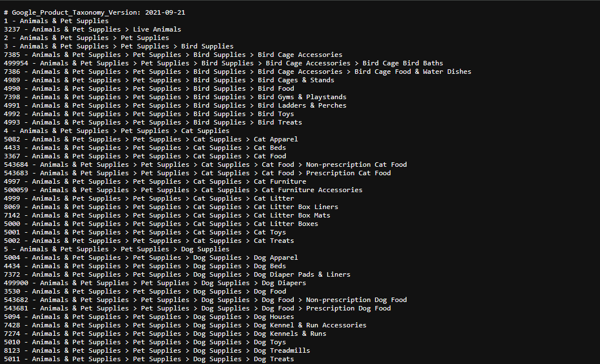Click the Cat Litter Box Liners line
This screenshot has height=364, width=600.
pos(171,207)
